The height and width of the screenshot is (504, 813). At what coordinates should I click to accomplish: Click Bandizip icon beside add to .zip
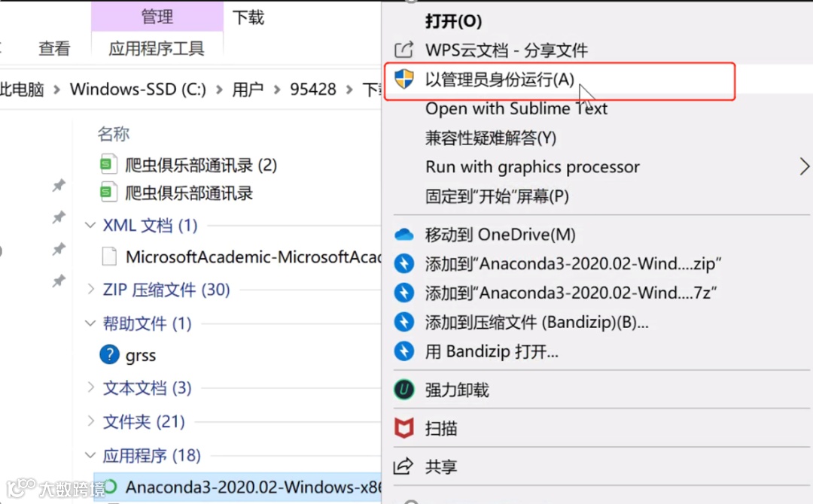404,263
